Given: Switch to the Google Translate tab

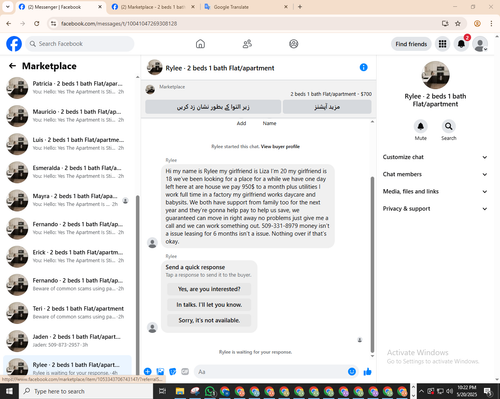Looking at the screenshot, I should (x=246, y=7).
